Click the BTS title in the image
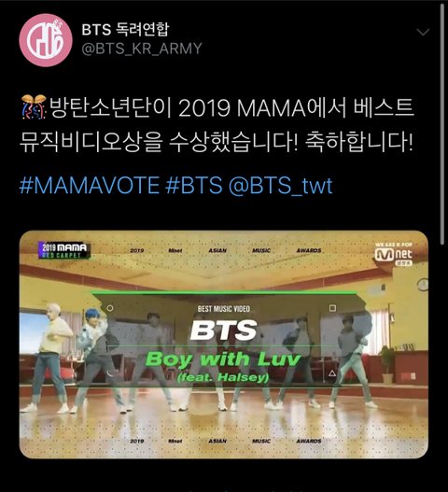The height and width of the screenshot is (492, 448). click(224, 330)
